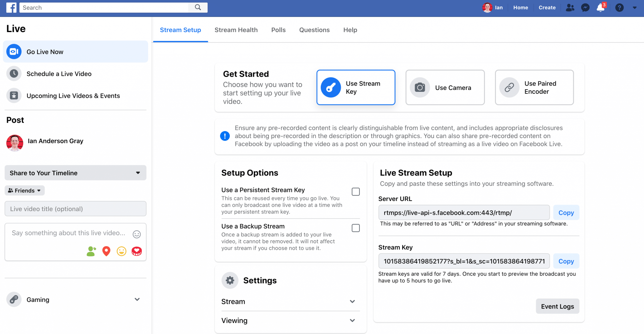This screenshot has height=334, width=644.
Task: Click the Live video title field
Action: pyautogui.click(x=75, y=209)
